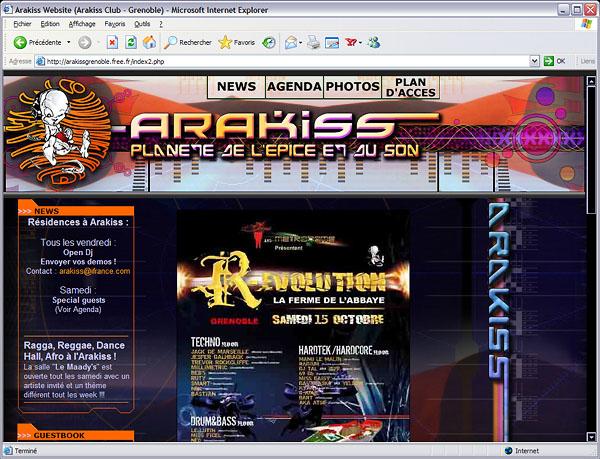Go to the home page icon
Viewport: 600px width, 459px height.
(150, 42)
